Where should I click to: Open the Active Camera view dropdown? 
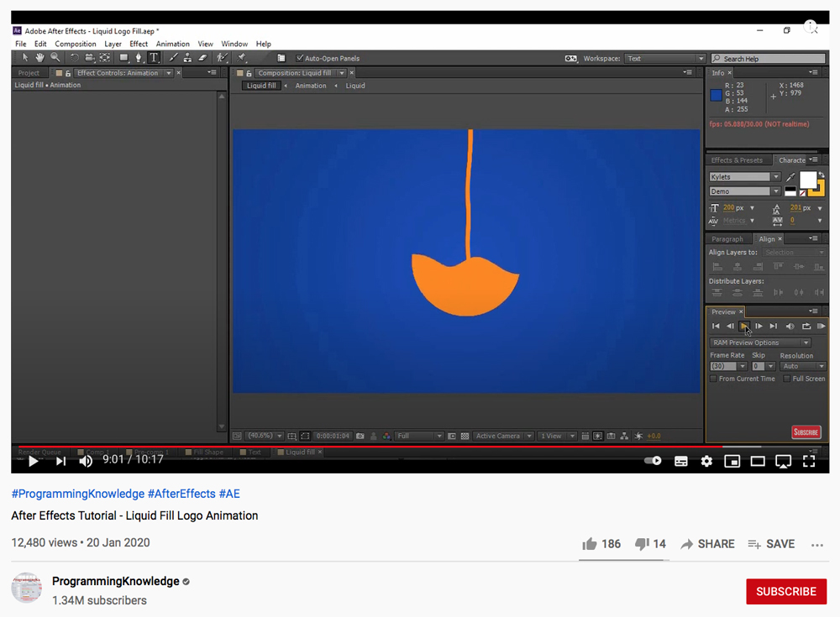tap(502, 436)
